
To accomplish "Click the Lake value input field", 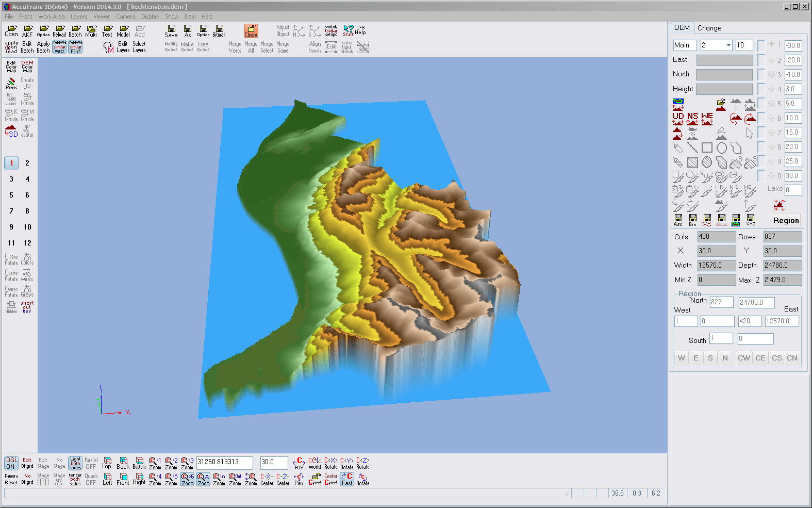I will (x=793, y=190).
